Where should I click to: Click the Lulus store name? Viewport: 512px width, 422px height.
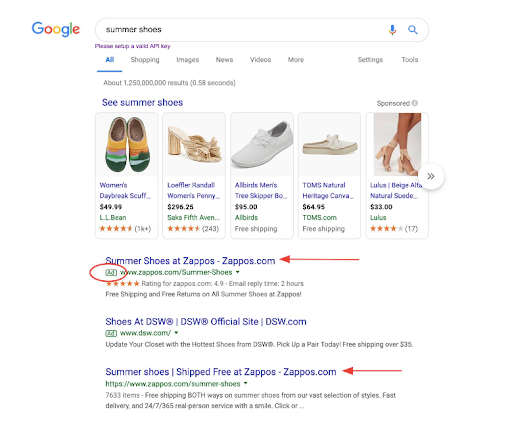pos(378,218)
